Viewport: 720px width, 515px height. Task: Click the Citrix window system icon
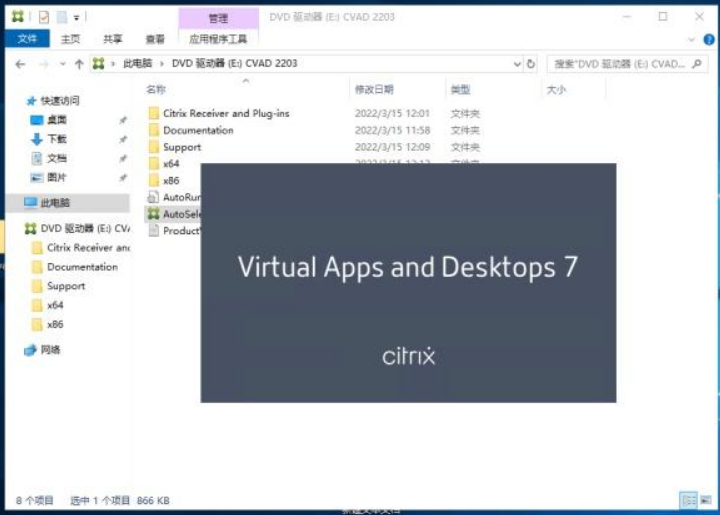(x=18, y=17)
